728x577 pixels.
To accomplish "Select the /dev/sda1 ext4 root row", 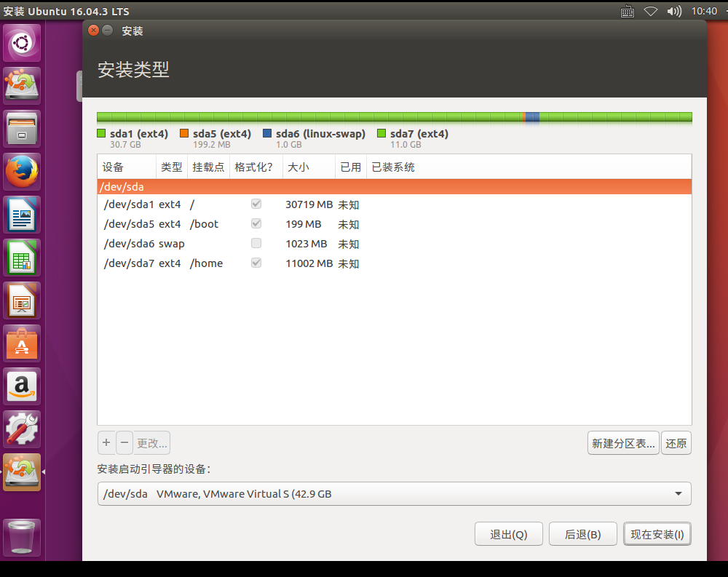I will tap(394, 204).
